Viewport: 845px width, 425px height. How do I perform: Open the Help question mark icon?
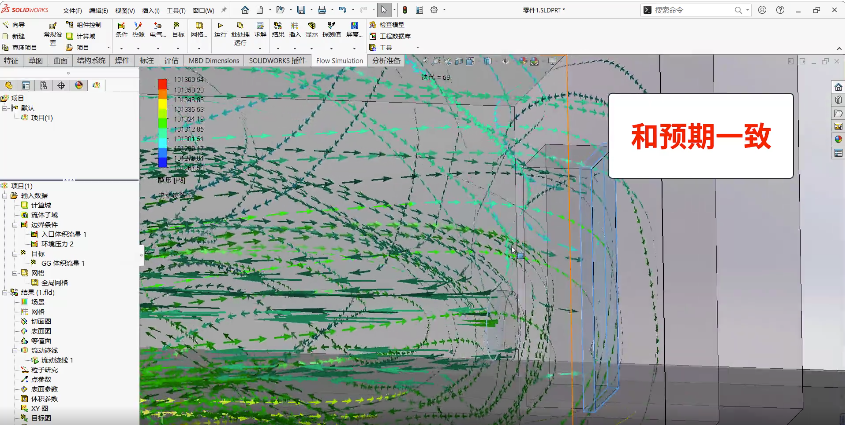click(x=780, y=10)
